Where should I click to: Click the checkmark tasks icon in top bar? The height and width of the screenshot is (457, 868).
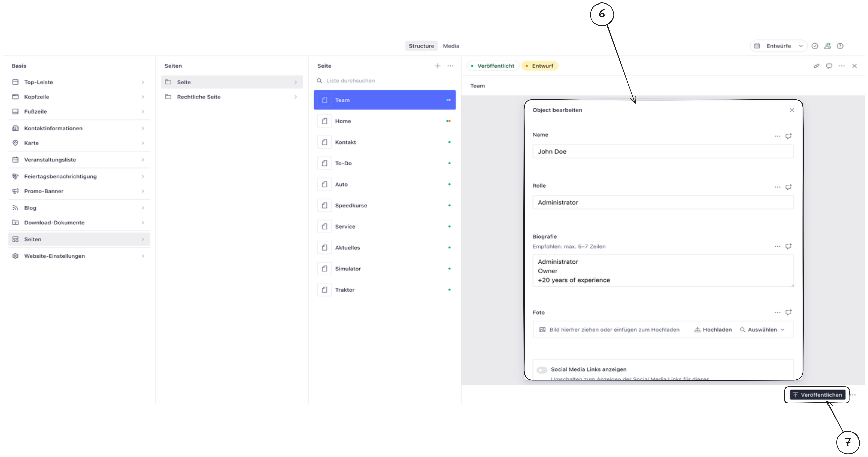tap(815, 46)
